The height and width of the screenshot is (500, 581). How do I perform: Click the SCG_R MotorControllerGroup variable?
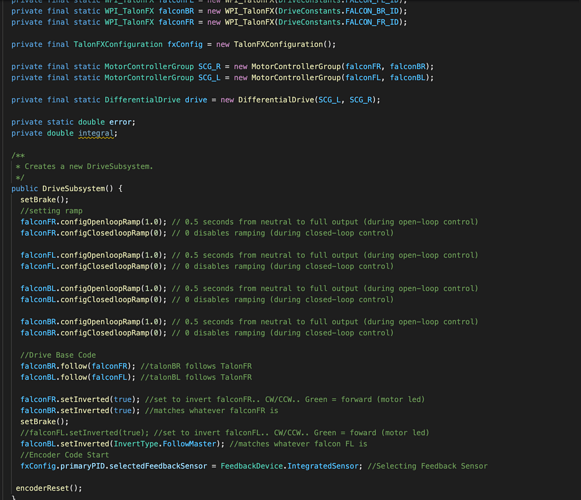pyautogui.click(x=209, y=66)
